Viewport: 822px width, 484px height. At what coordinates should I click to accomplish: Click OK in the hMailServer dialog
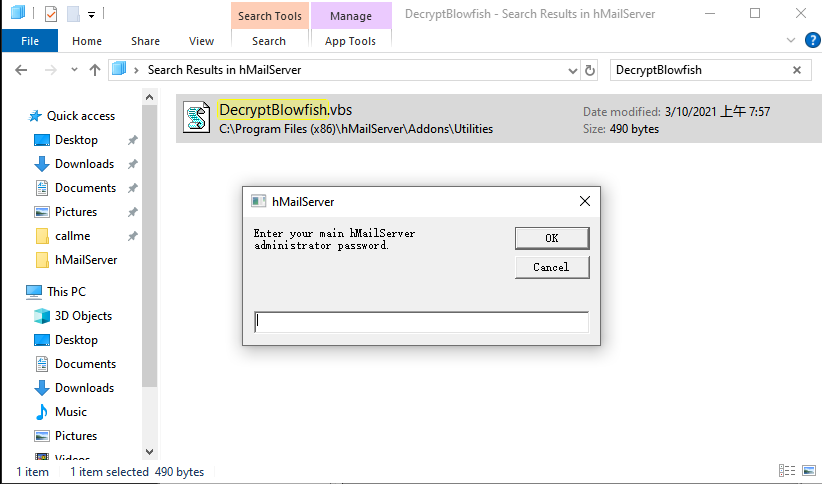552,238
